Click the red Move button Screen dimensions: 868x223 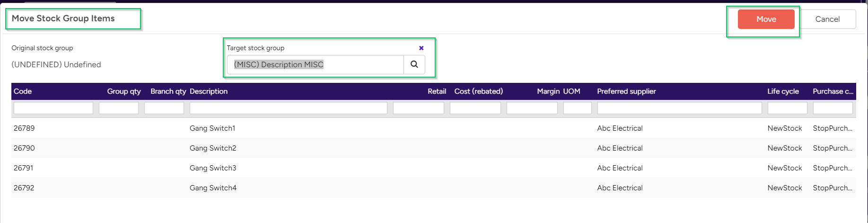tap(766, 19)
